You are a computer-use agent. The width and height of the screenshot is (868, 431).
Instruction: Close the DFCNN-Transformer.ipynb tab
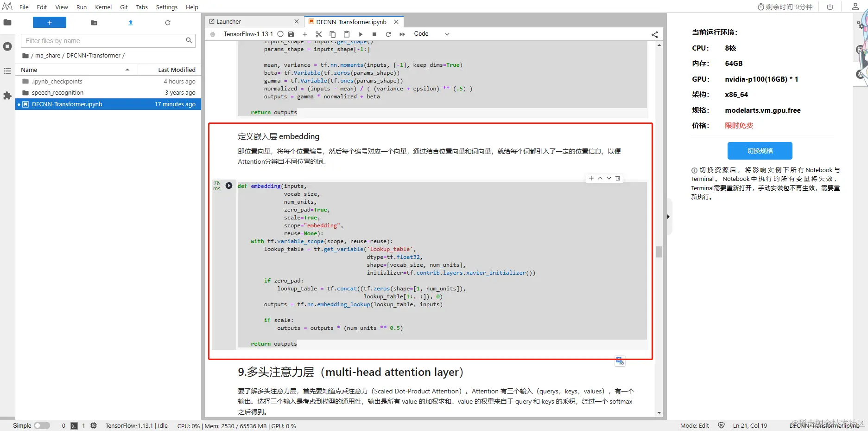[396, 22]
